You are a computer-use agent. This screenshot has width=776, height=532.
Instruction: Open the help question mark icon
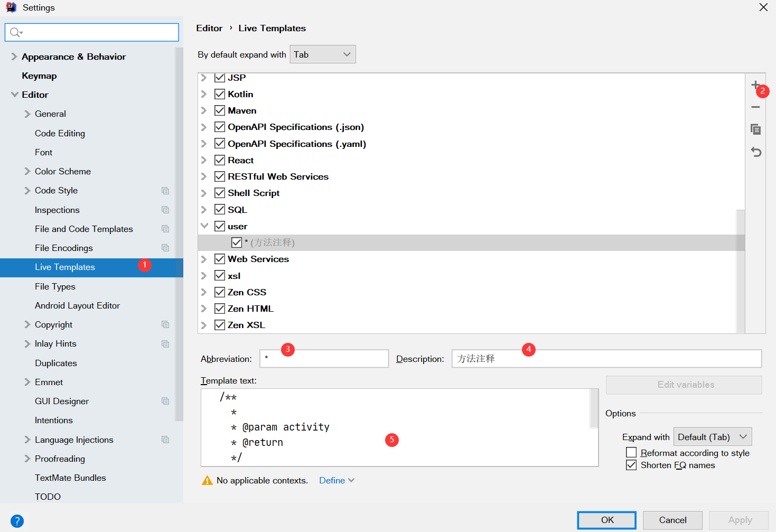coord(17,521)
